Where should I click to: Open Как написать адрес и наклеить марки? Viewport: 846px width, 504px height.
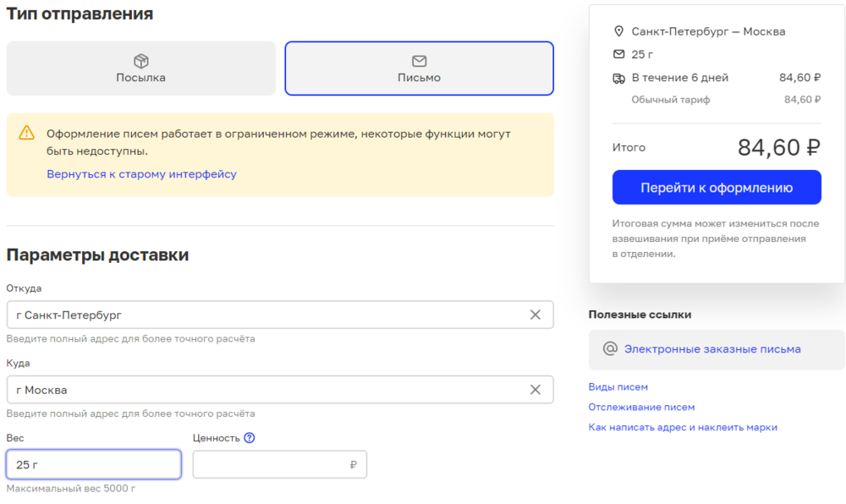(x=683, y=427)
